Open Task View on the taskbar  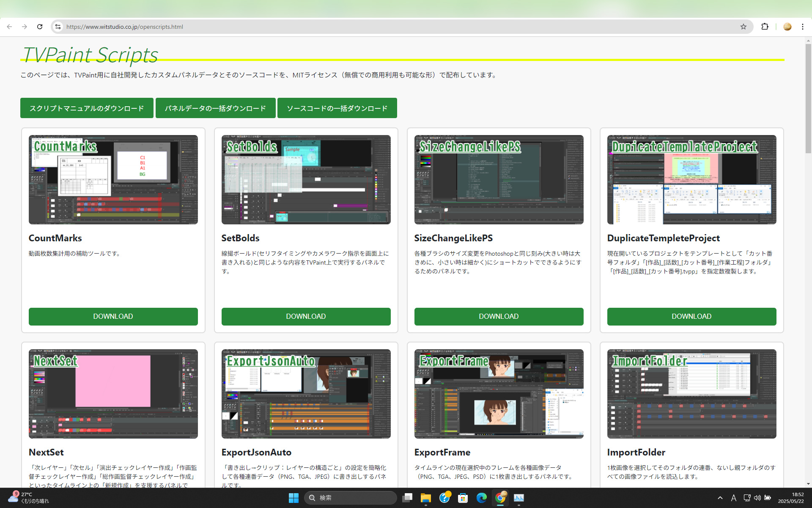pos(407,498)
